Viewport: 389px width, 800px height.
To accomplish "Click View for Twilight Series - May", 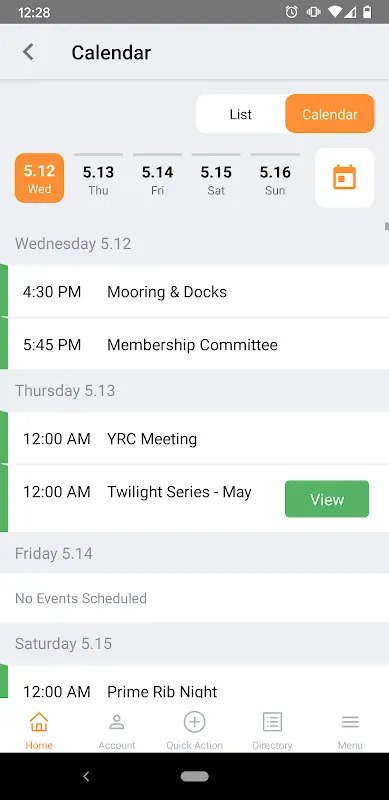I will (327, 499).
